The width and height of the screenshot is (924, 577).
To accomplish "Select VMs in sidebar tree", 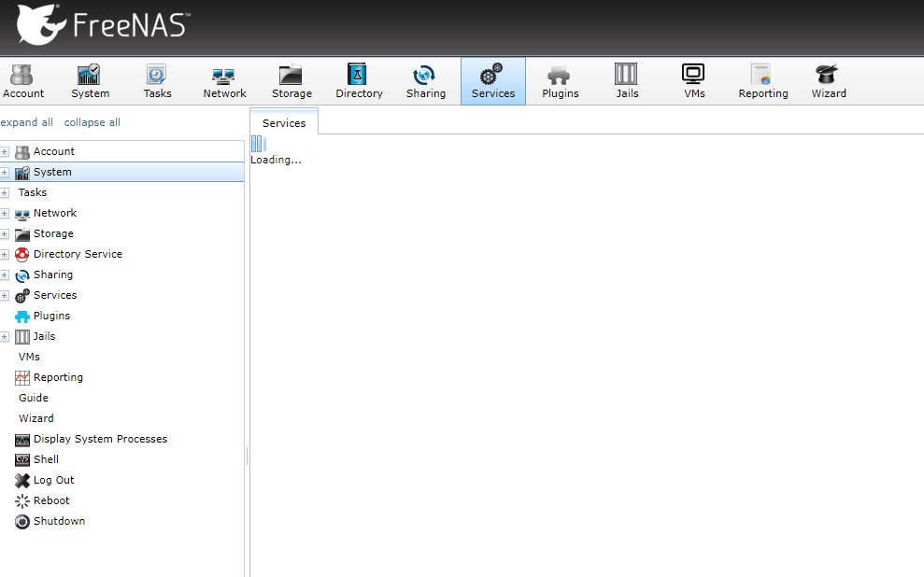I will click(x=29, y=358).
